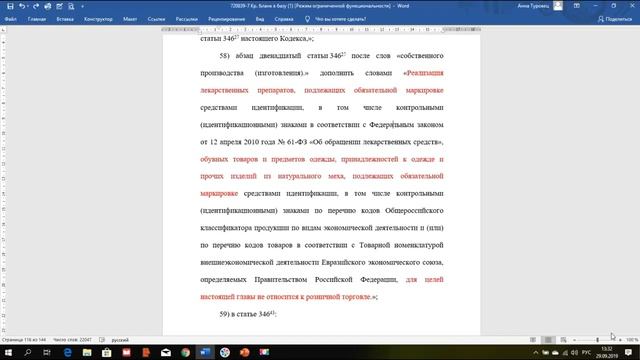This screenshot has height=360, width=640.
Task: Click the lightbulb Tell Me icon
Action: (307, 19)
